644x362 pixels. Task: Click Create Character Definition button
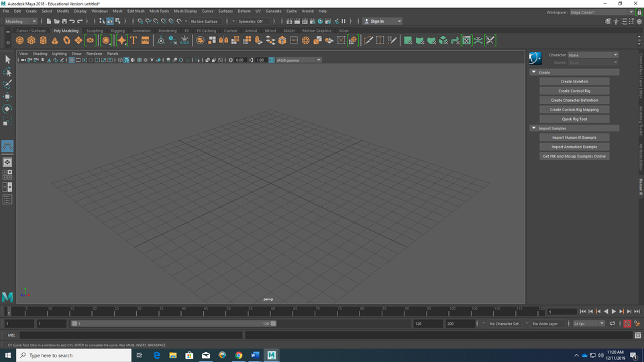click(x=574, y=100)
